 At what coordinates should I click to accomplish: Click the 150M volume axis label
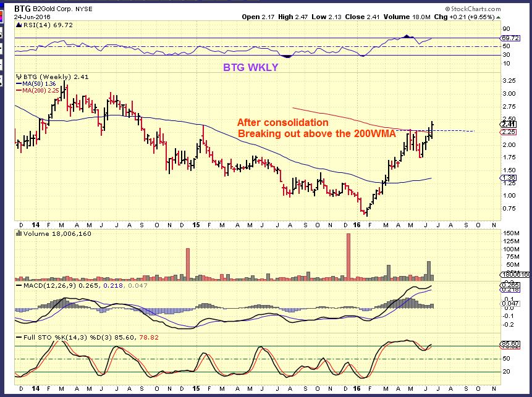coord(511,233)
